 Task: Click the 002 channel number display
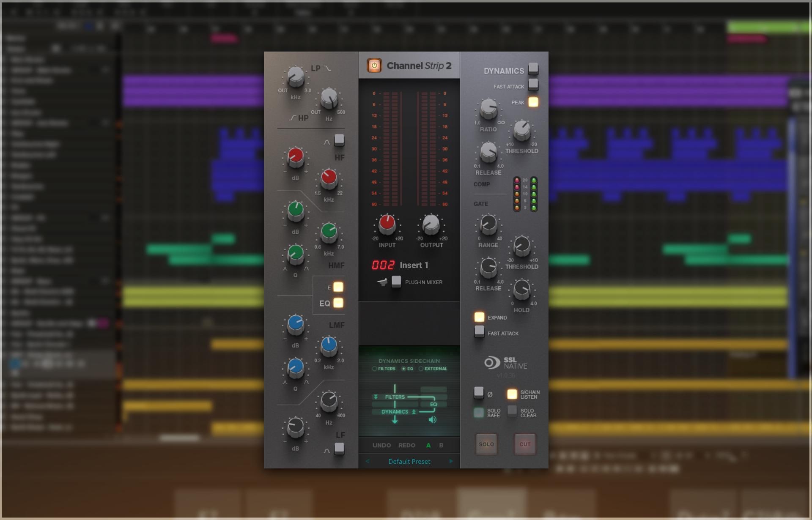pyautogui.click(x=383, y=265)
